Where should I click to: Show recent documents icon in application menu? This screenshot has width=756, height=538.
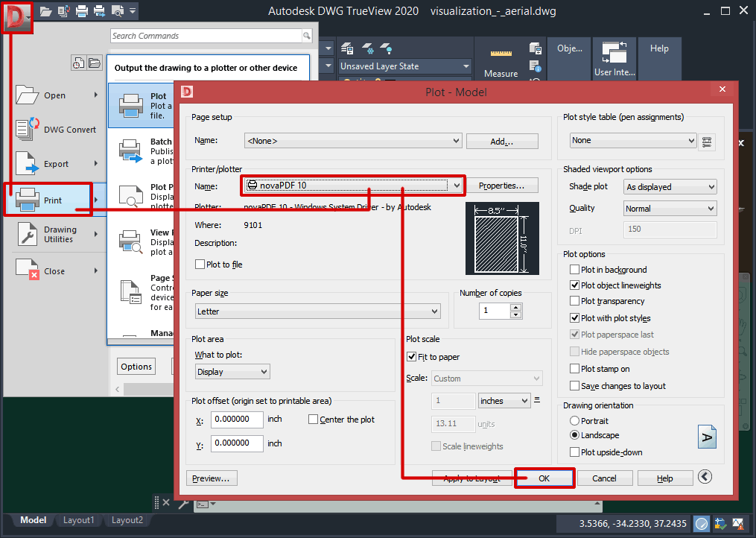(78, 63)
